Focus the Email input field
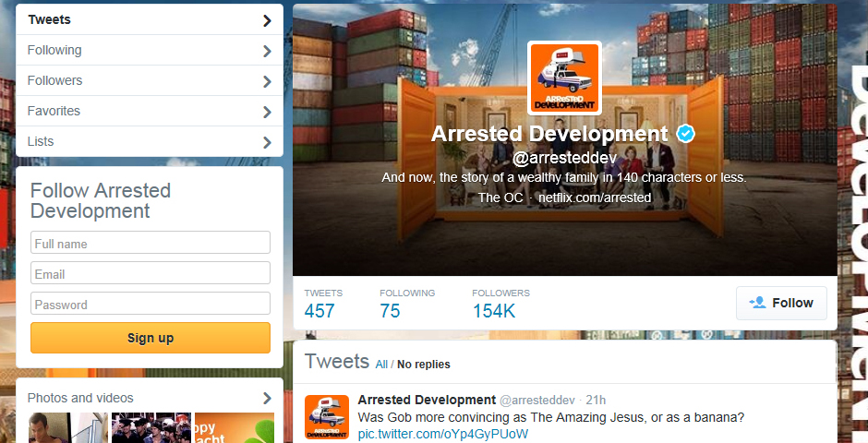This screenshot has height=443, width=868. pos(150,273)
